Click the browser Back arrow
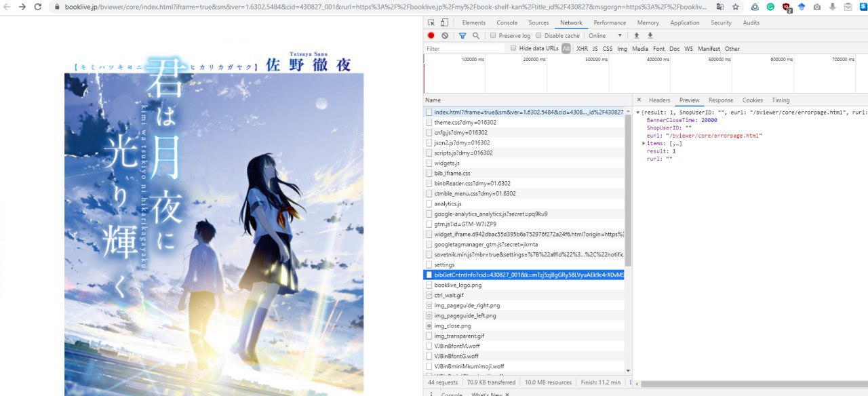868x396 pixels. tap(7, 7)
